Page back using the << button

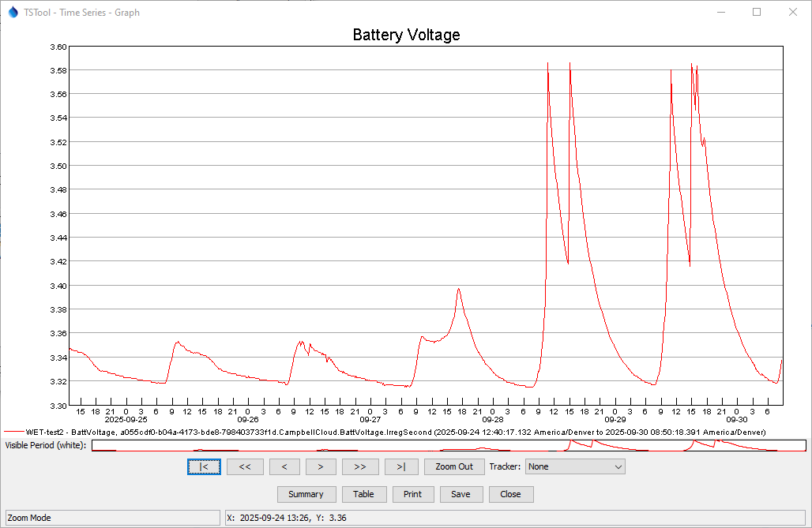tap(245, 466)
